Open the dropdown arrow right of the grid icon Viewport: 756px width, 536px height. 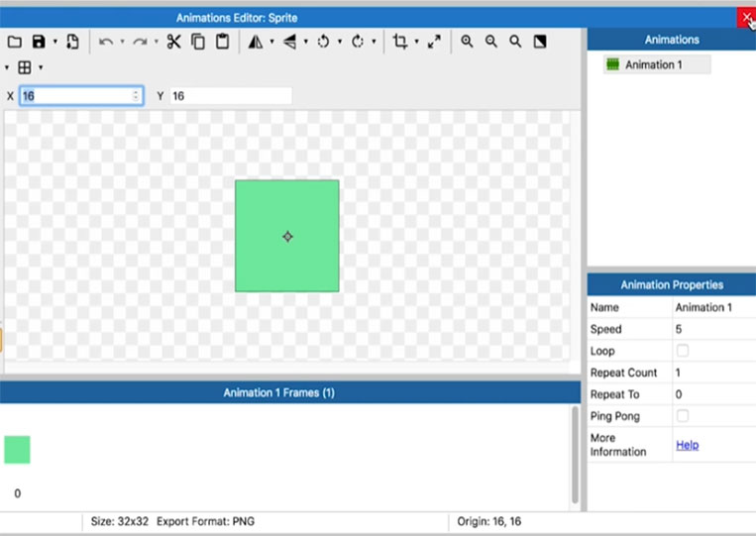coord(41,67)
